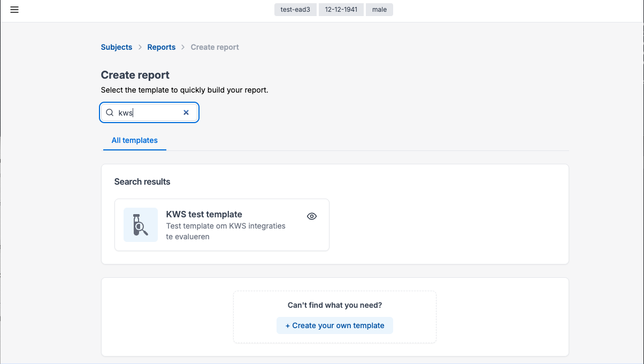The width and height of the screenshot is (644, 364).
Task: Select the KWS test template title
Action: [x=204, y=214]
